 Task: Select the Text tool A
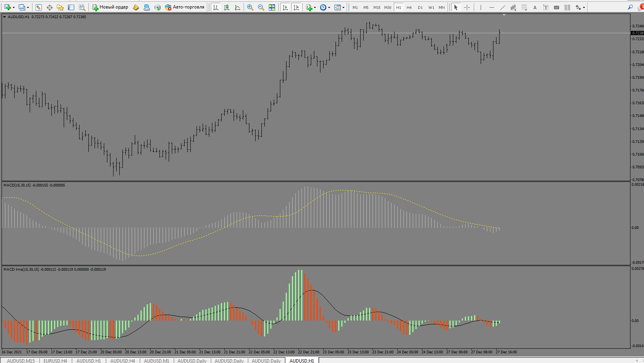tap(535, 7)
